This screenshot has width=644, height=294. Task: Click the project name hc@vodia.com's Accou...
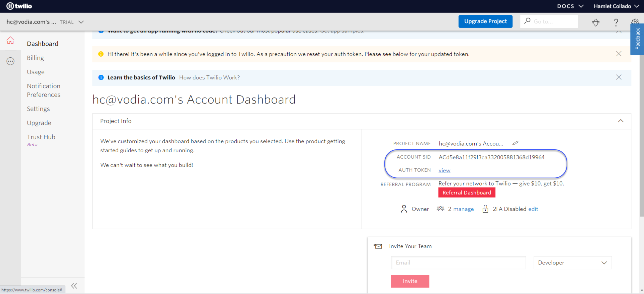coord(471,143)
